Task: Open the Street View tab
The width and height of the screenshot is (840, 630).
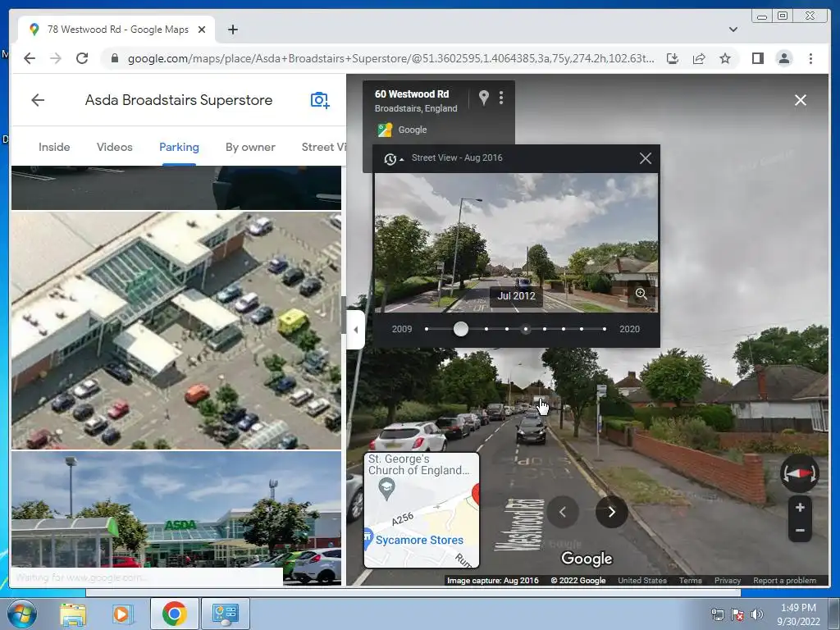Action: pyautogui.click(x=323, y=147)
